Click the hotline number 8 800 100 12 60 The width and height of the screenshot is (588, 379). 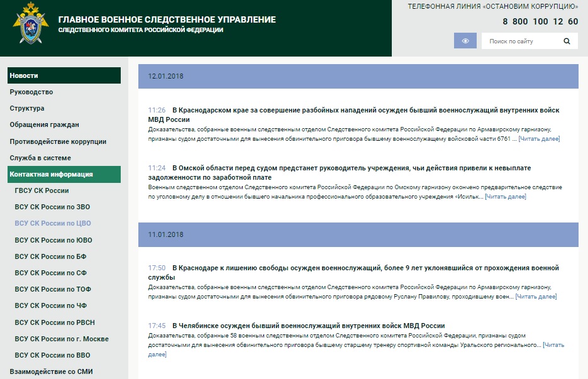540,21
